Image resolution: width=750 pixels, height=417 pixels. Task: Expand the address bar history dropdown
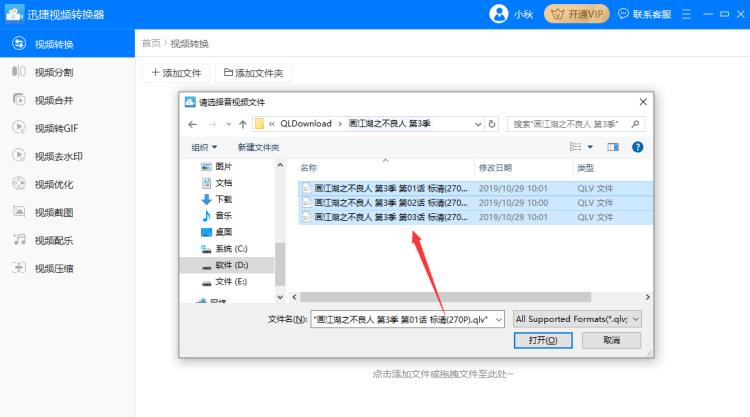pyautogui.click(x=478, y=124)
